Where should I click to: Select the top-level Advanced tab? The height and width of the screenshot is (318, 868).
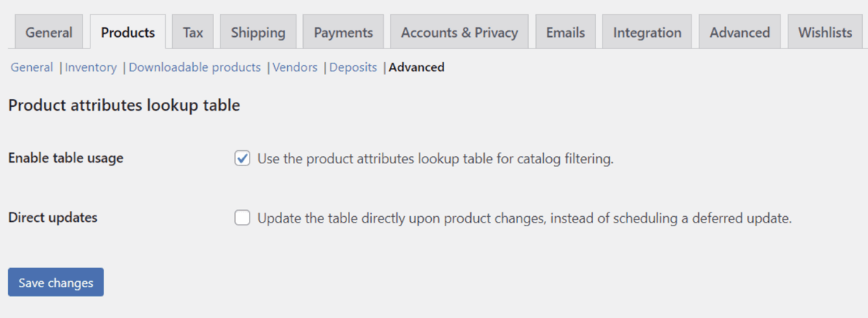(739, 33)
